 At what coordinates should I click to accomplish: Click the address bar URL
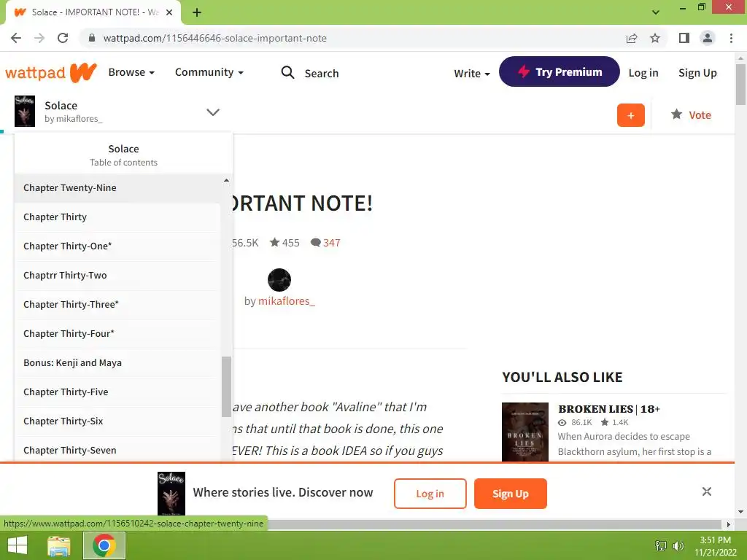(215, 38)
